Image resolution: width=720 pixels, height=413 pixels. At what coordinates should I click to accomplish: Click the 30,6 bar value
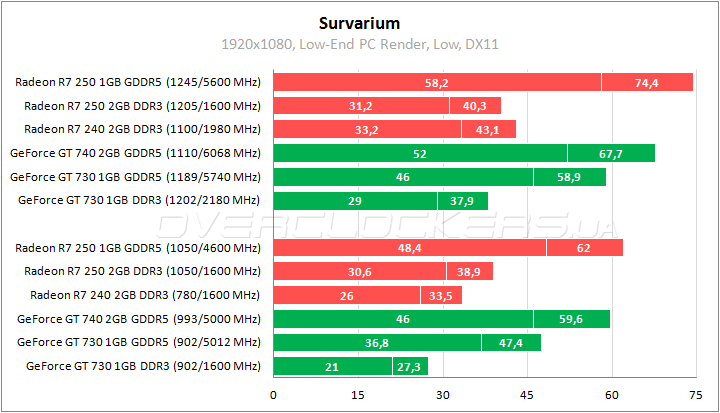click(x=360, y=272)
